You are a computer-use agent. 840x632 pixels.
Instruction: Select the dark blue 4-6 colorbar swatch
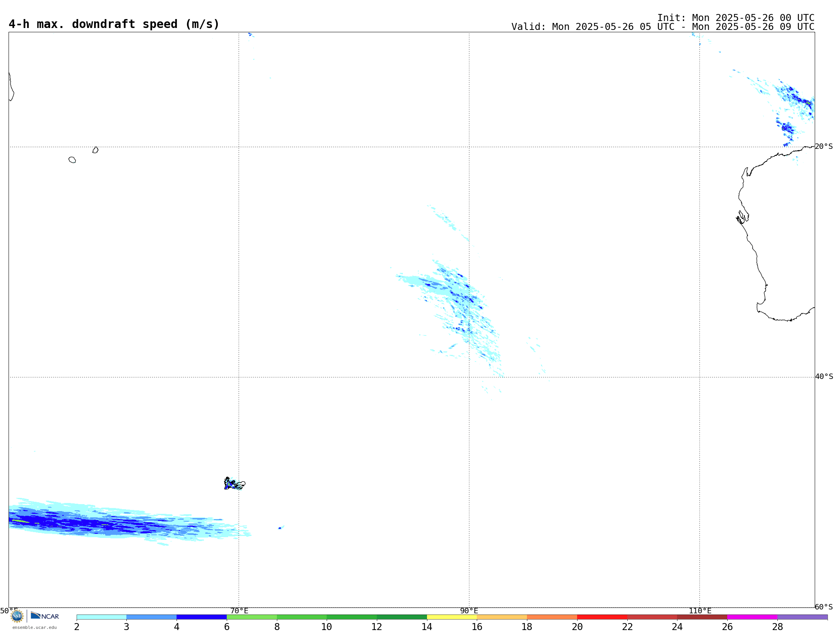201,617
